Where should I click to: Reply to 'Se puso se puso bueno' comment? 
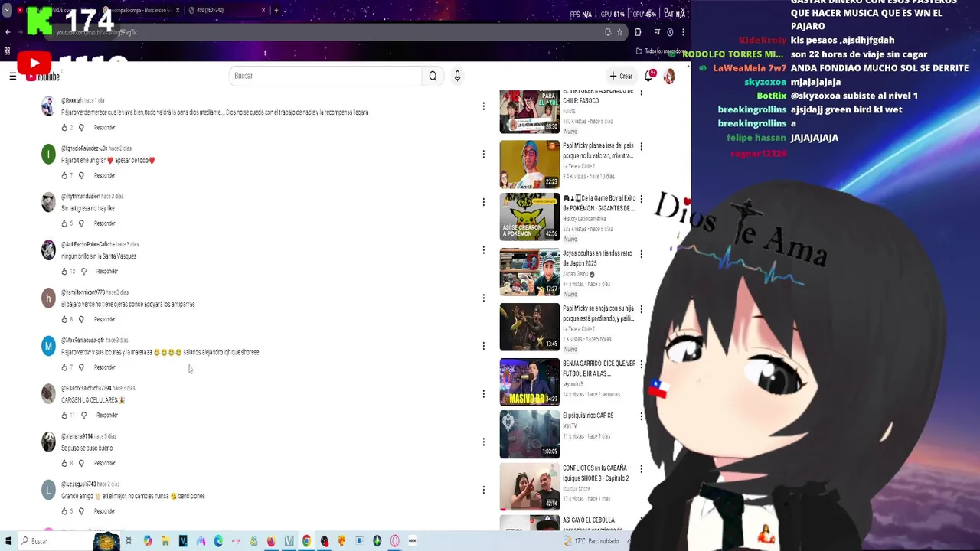coord(105,463)
